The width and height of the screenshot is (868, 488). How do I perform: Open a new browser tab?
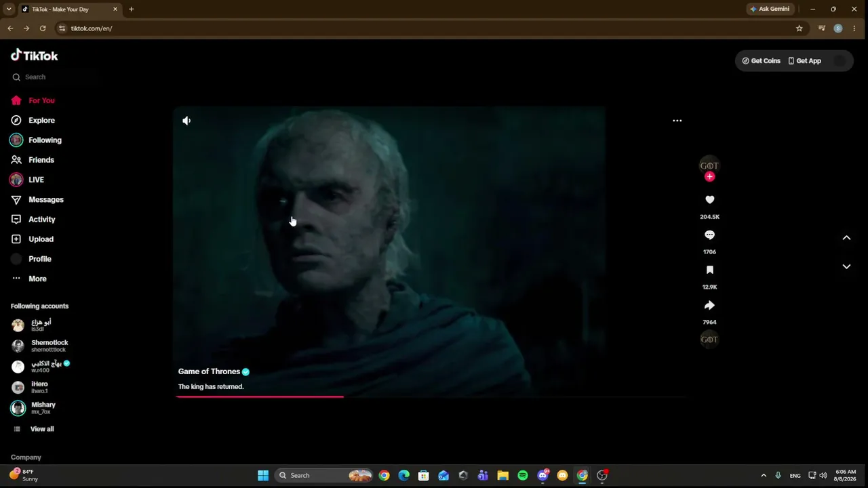point(131,9)
